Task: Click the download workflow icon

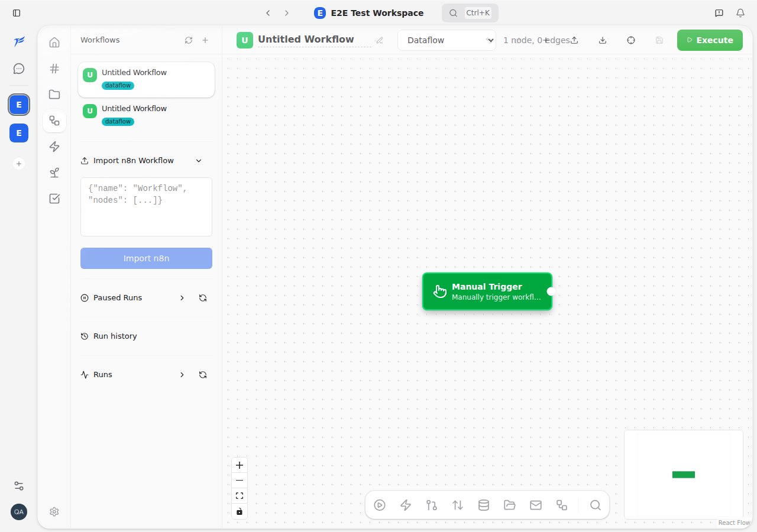Action: (603, 40)
